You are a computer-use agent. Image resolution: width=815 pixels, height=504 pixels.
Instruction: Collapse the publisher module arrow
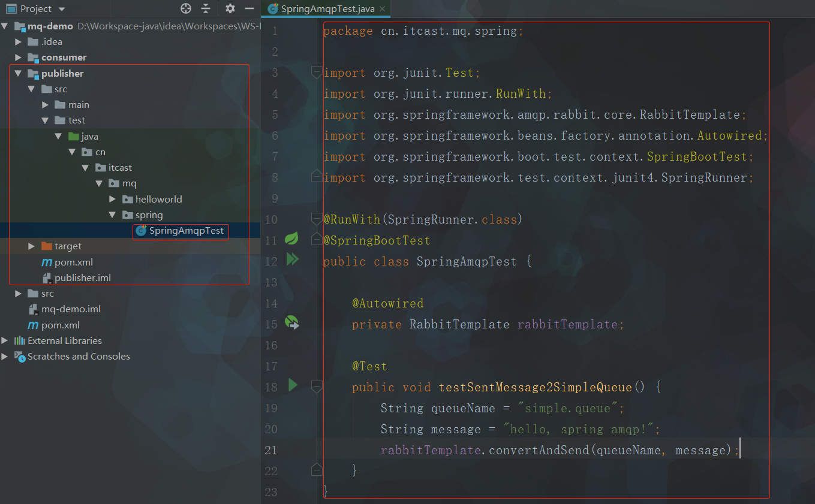[x=18, y=73]
